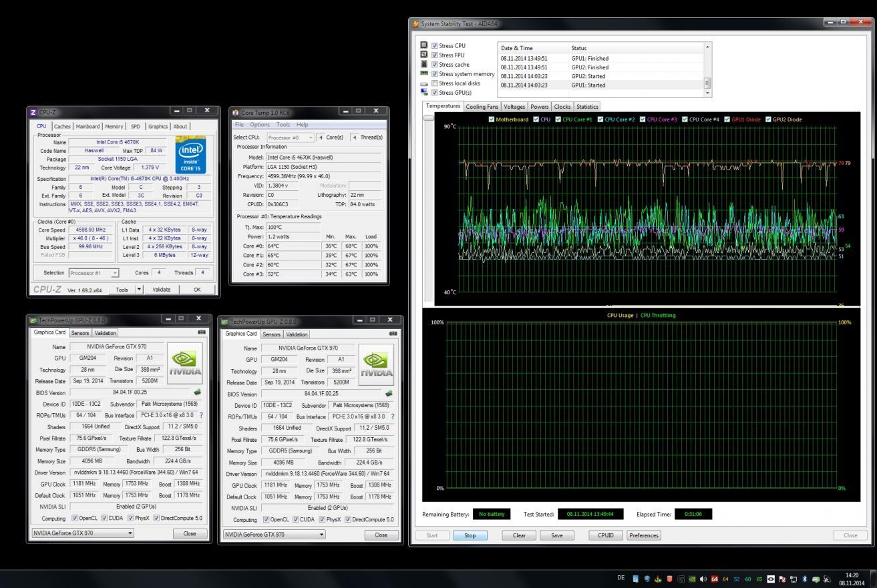Switch to the Cooling Fans tab
877x588 pixels.
pyautogui.click(x=482, y=106)
